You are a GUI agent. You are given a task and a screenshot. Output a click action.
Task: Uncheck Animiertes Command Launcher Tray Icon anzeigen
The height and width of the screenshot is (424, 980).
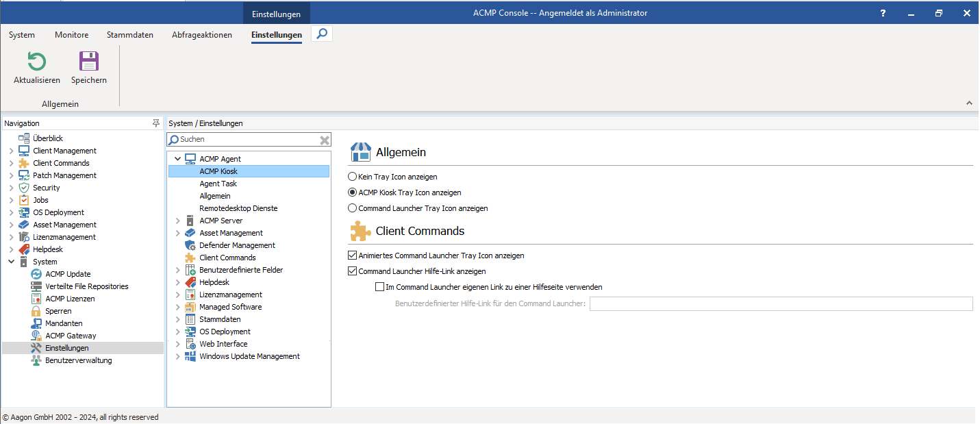coord(352,255)
